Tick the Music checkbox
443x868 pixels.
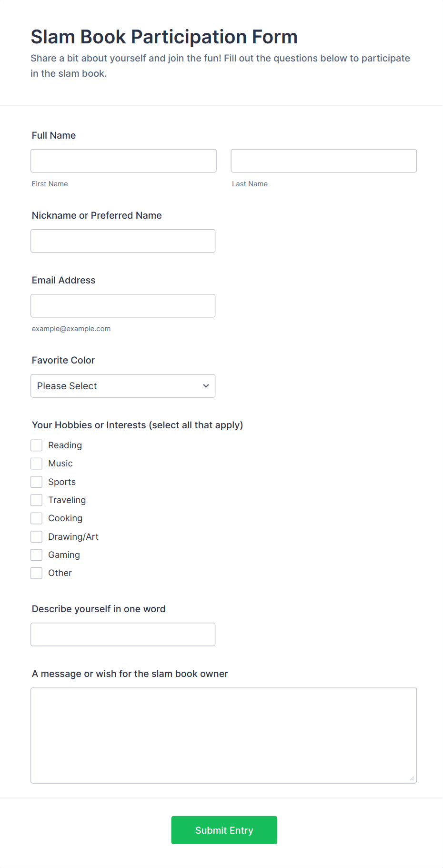point(37,464)
